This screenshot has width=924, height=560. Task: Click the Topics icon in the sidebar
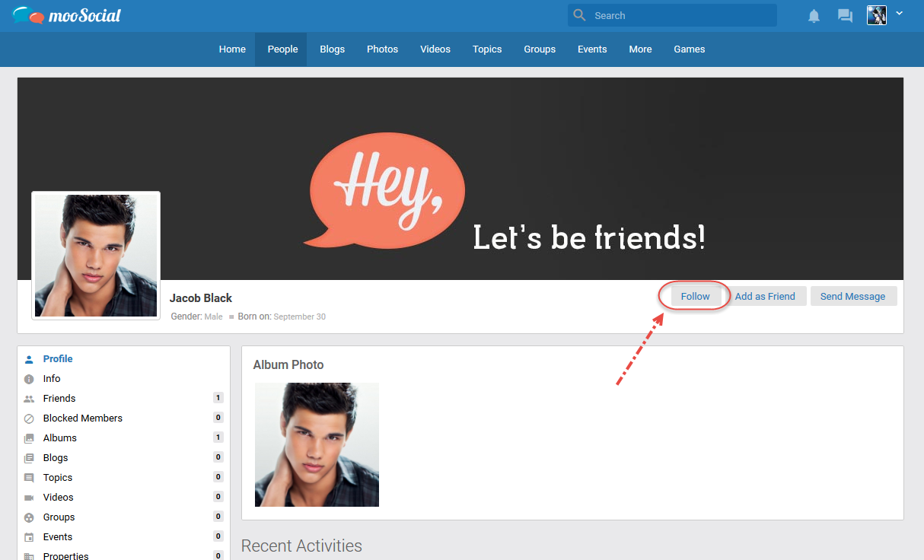(x=29, y=478)
